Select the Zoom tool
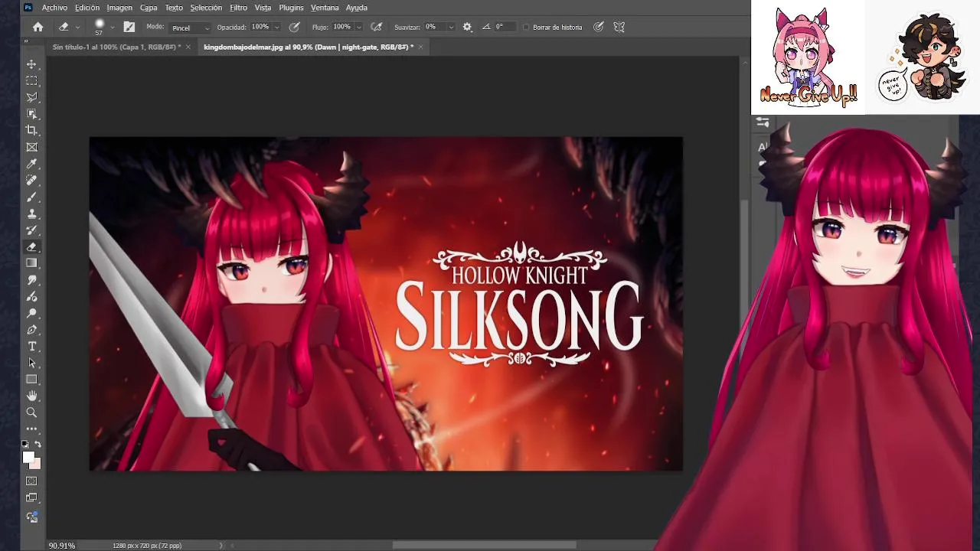 [x=31, y=412]
